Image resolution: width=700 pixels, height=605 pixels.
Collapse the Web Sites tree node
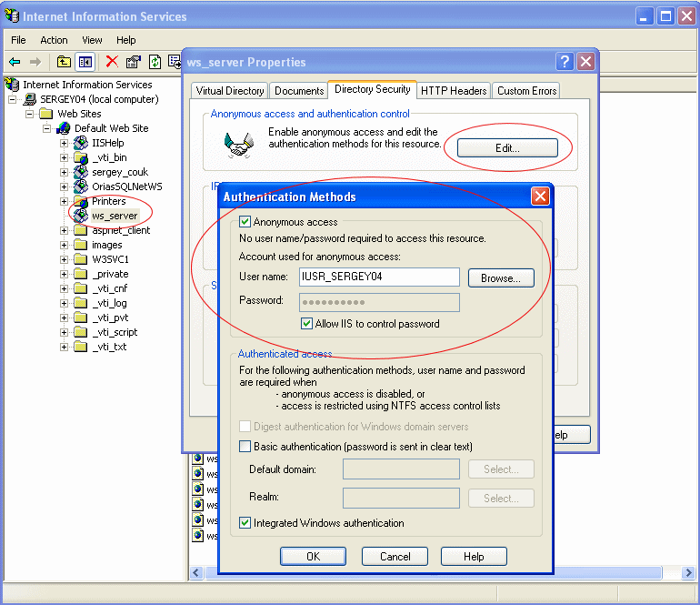click(29, 114)
